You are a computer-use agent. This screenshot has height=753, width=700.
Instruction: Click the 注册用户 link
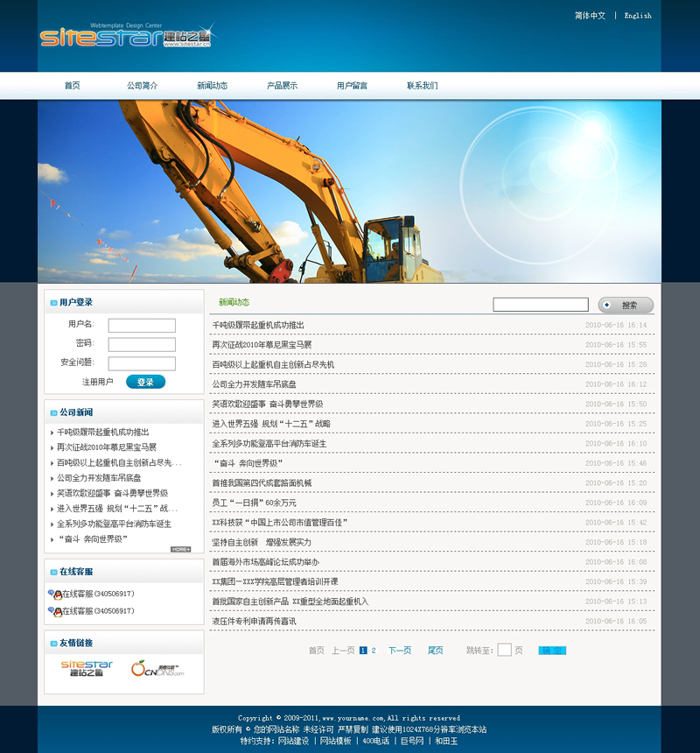(x=97, y=383)
